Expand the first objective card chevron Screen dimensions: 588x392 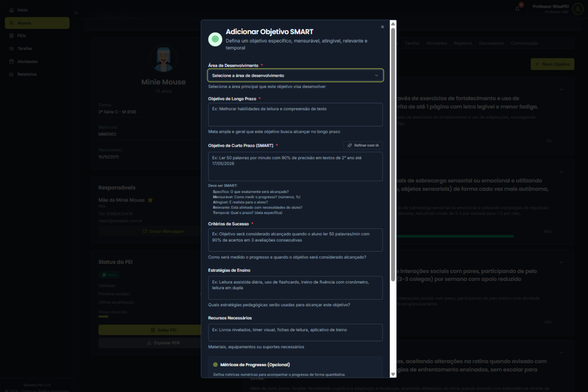coord(561,90)
